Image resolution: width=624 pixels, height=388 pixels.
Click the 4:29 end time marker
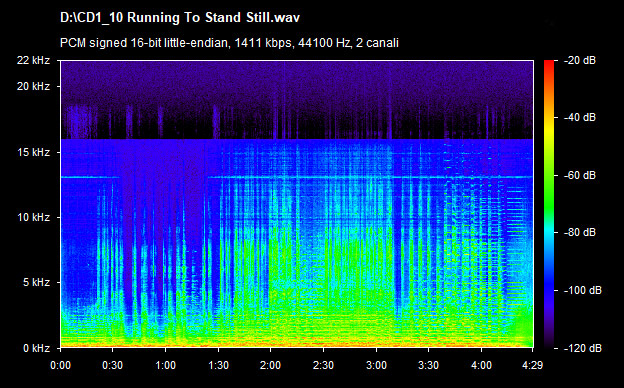click(532, 365)
